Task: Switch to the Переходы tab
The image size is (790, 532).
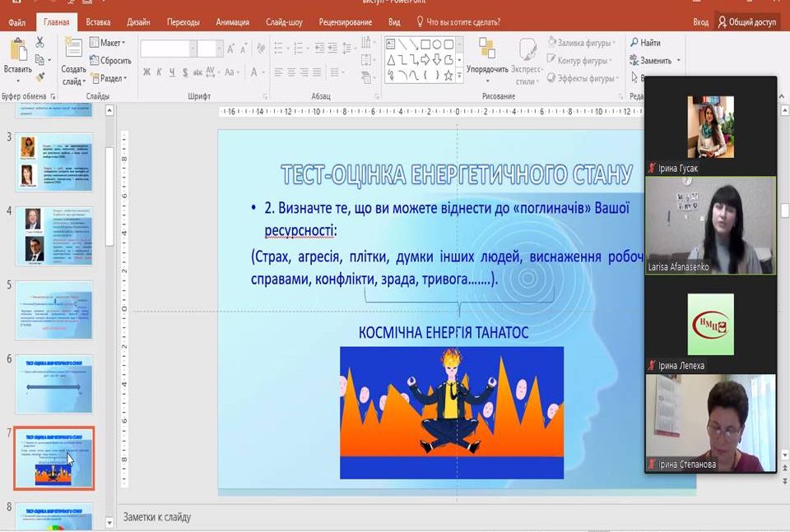Action: [183, 22]
